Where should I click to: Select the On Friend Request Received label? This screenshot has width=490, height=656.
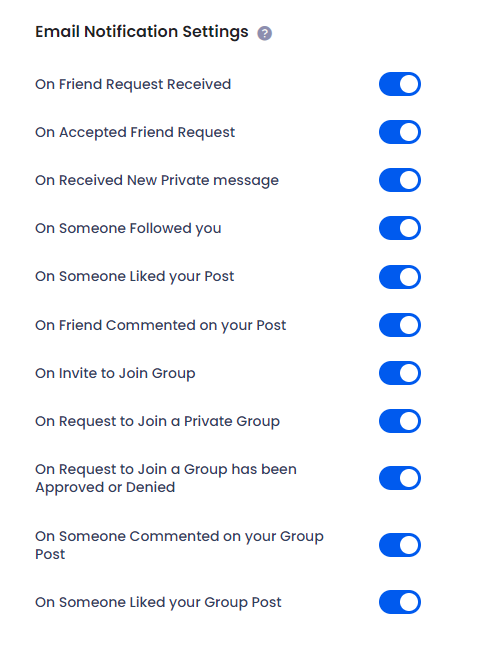[133, 84]
